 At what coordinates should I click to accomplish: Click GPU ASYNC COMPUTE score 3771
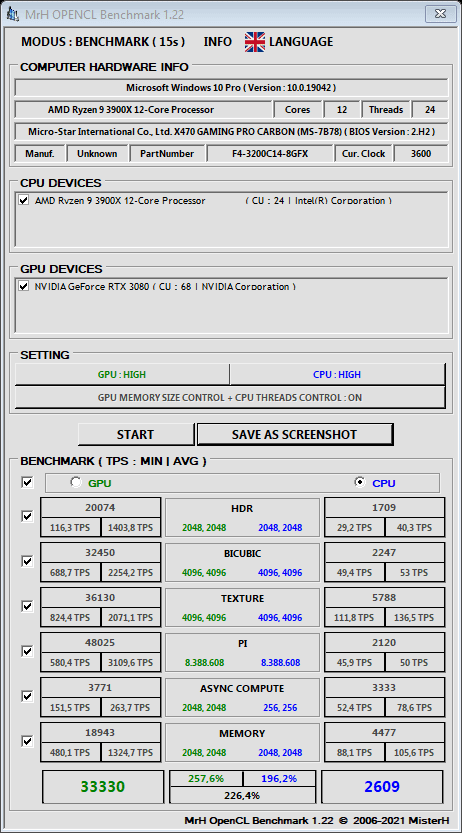[100, 687]
